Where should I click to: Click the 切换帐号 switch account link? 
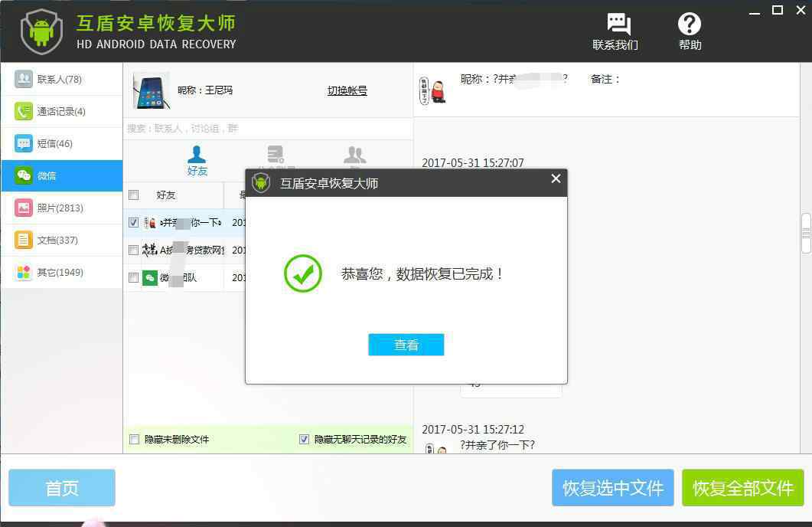point(347,90)
